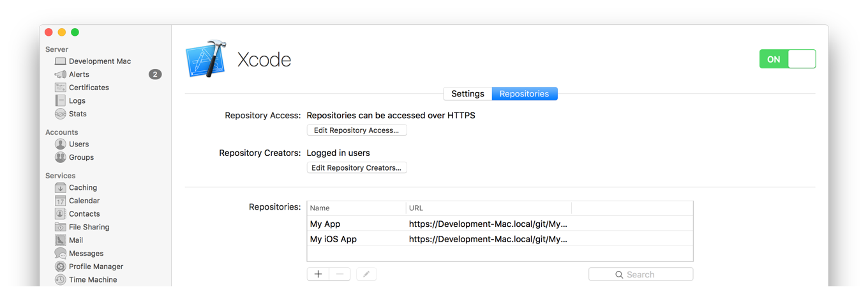The image size is (868, 294).
Task: Click the My iOS App repository URL
Action: coord(488,239)
